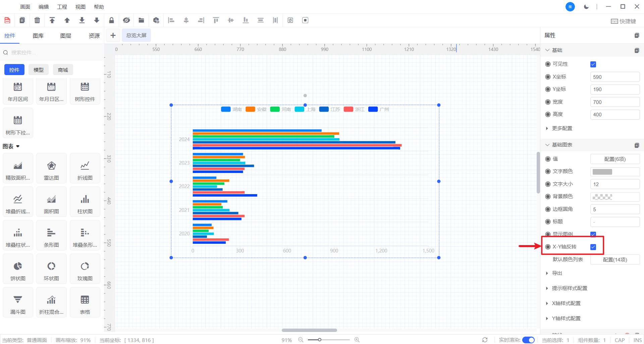
Task: Click the lock icon in toolbar
Action: point(111,20)
